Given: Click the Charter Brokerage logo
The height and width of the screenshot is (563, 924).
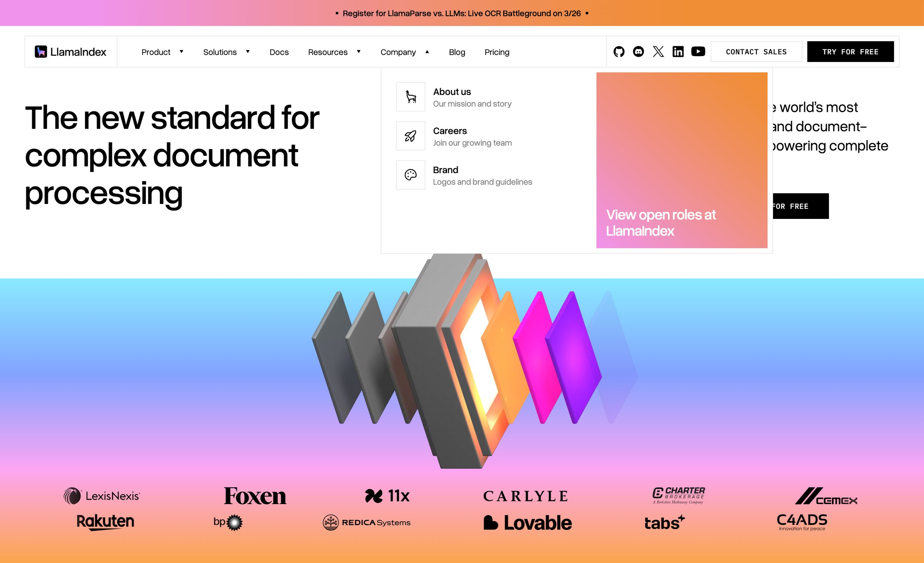Looking at the screenshot, I should tap(678, 495).
